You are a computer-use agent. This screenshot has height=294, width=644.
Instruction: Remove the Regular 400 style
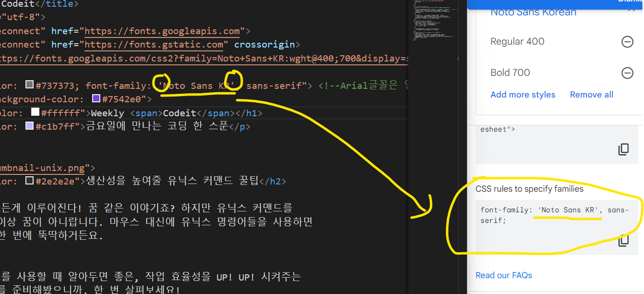(x=627, y=42)
